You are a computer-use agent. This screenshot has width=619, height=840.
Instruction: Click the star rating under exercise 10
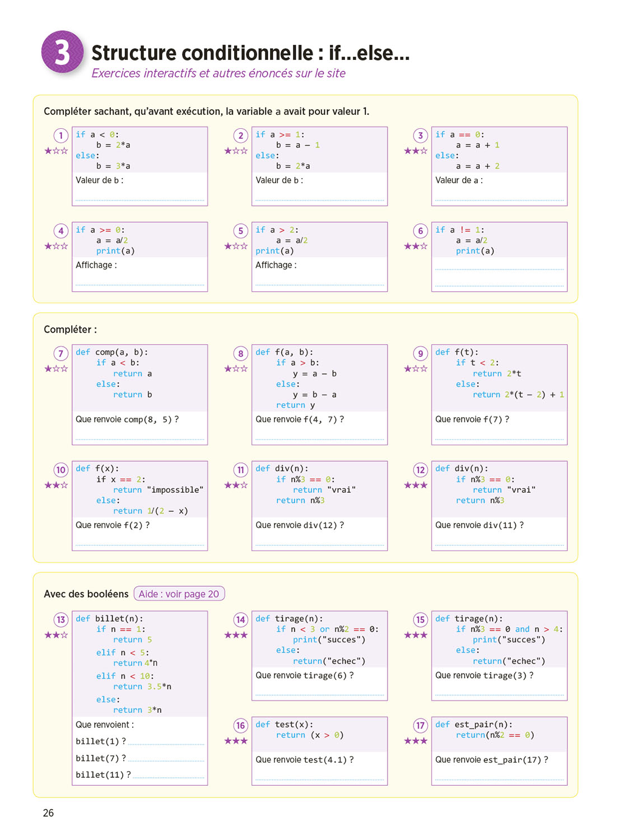click(56, 485)
